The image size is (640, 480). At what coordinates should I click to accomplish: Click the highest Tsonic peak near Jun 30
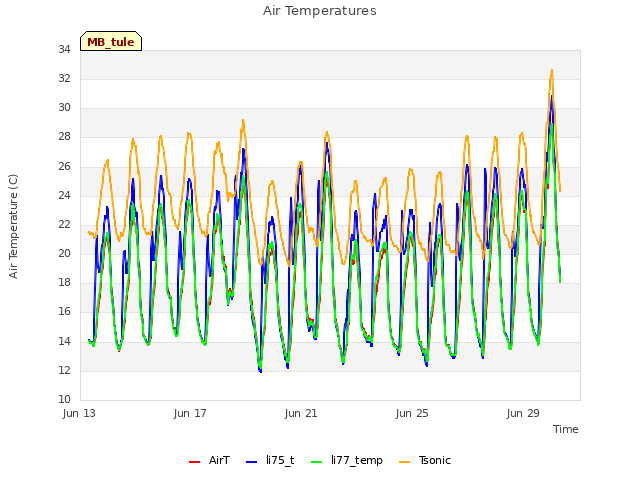(x=552, y=70)
